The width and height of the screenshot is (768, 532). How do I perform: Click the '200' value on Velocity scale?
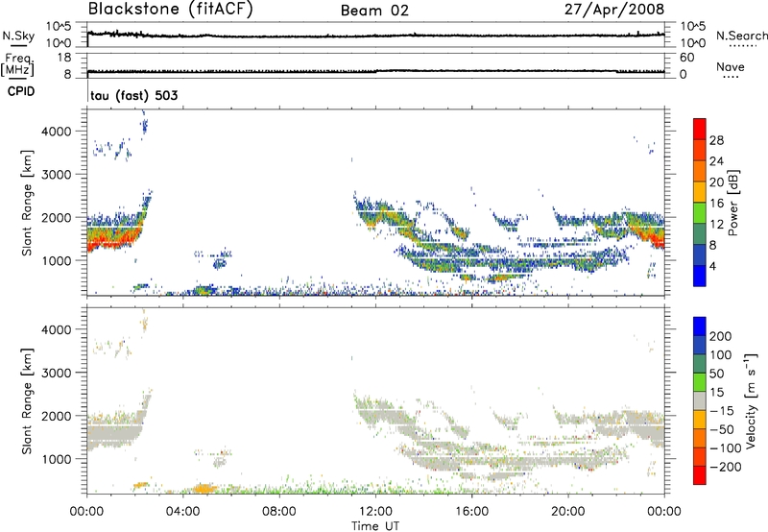pyautogui.click(x=721, y=336)
